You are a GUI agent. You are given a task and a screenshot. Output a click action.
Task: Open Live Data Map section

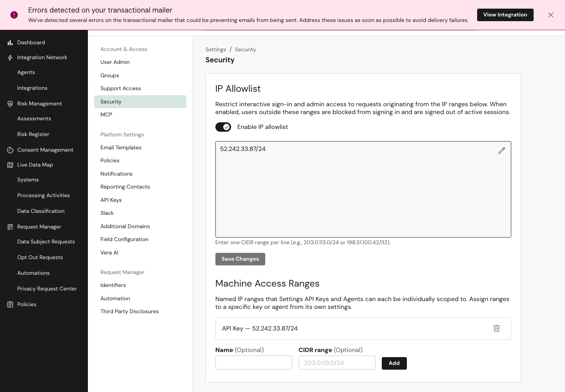35,165
